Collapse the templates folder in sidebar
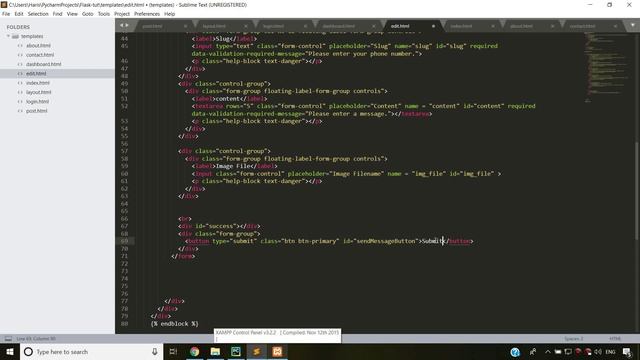Viewport: 640px width, 360px height. click(x=8, y=36)
